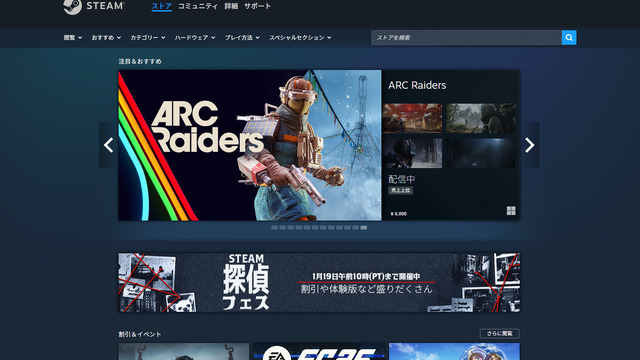This screenshot has width=640, height=360.
Task: Show previous featured game with left arrow
Action: coord(109,145)
